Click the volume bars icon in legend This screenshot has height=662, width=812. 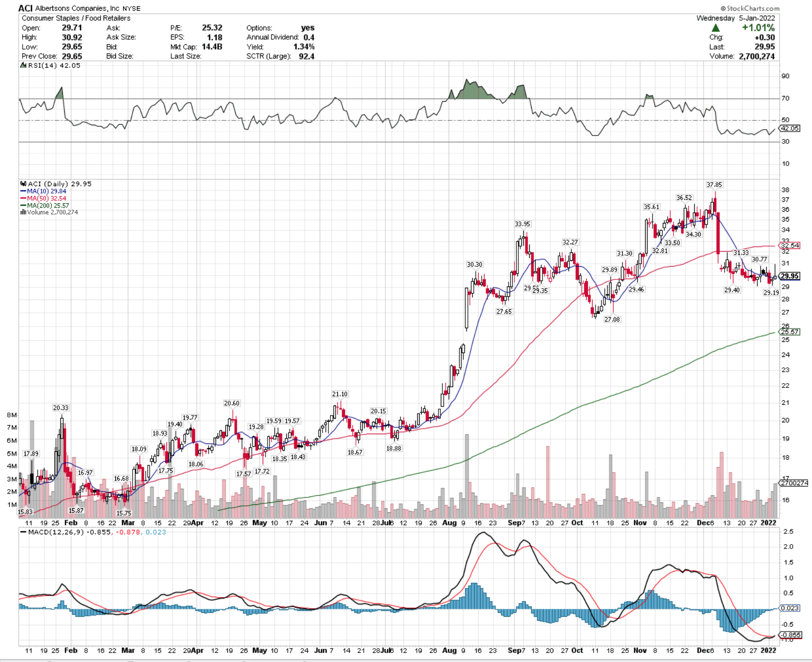tap(23, 212)
